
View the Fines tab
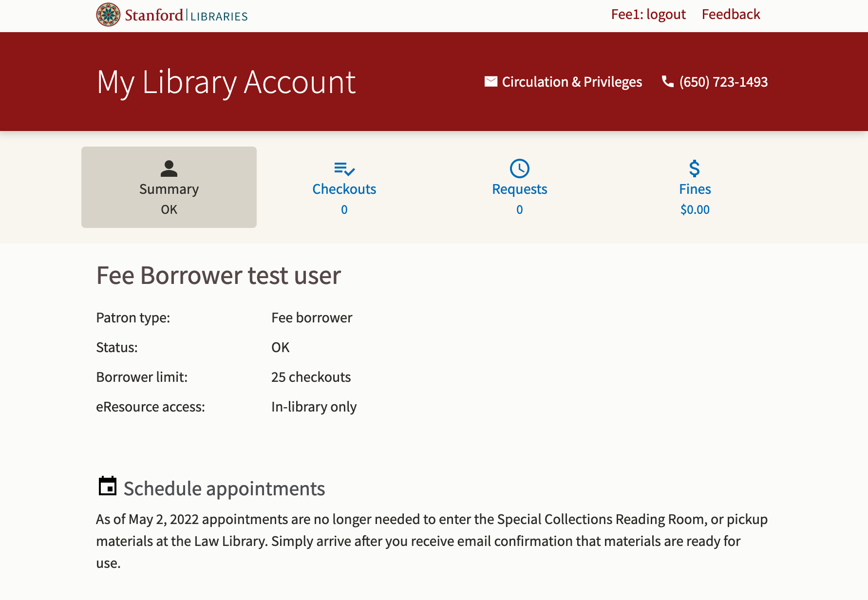tap(695, 189)
